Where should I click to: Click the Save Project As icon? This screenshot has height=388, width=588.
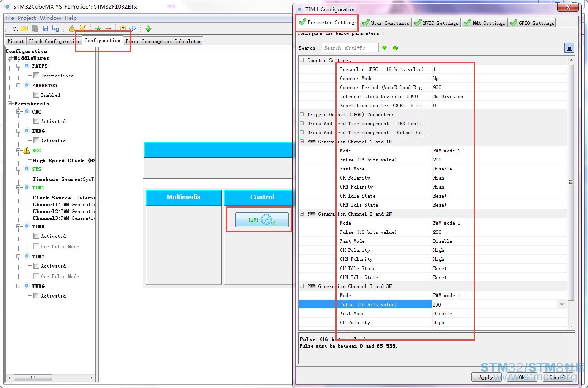point(55,28)
